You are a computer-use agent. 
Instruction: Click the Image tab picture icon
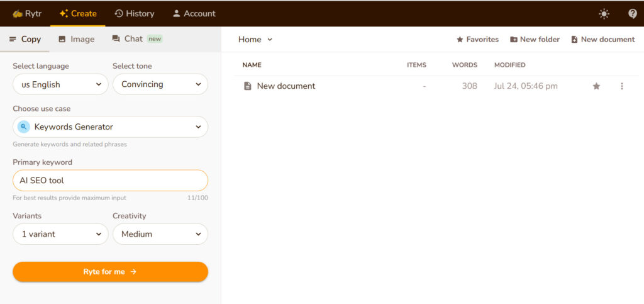point(62,40)
